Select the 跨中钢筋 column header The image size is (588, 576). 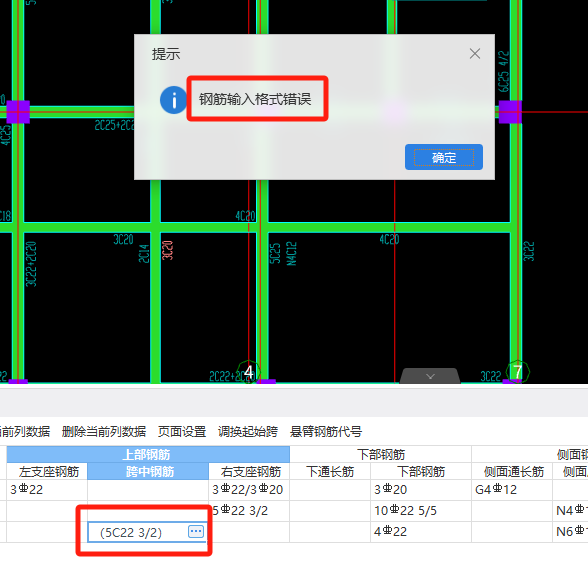[148, 471]
